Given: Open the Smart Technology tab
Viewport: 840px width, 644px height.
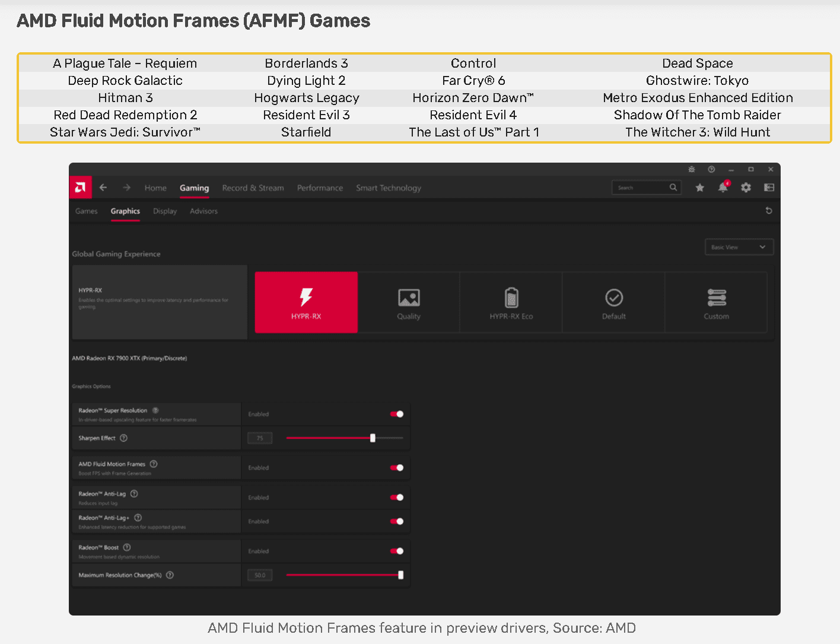Looking at the screenshot, I should click(389, 188).
